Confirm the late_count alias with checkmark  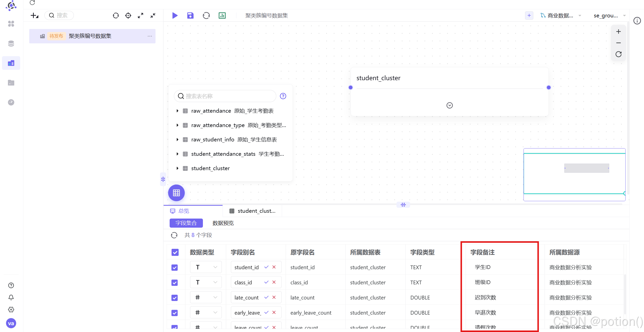266,297
